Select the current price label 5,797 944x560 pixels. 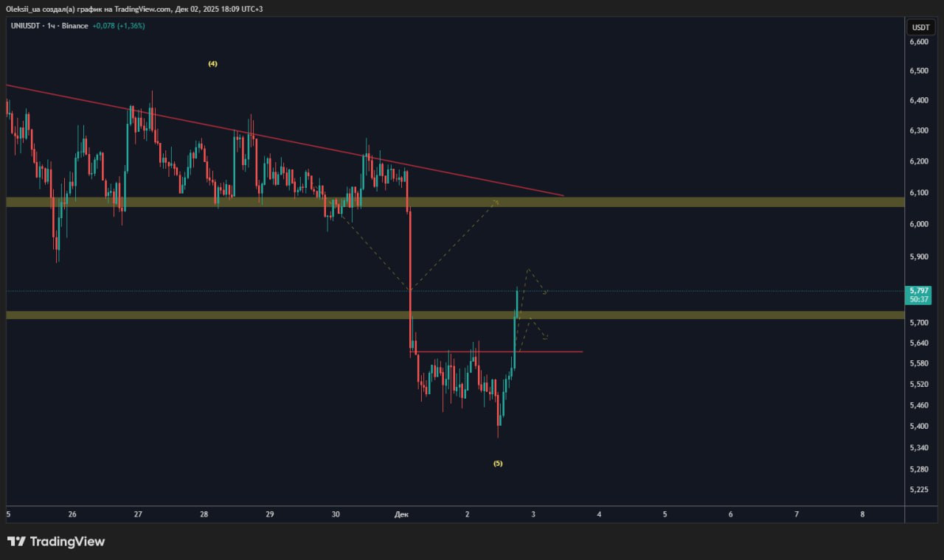tap(920, 291)
